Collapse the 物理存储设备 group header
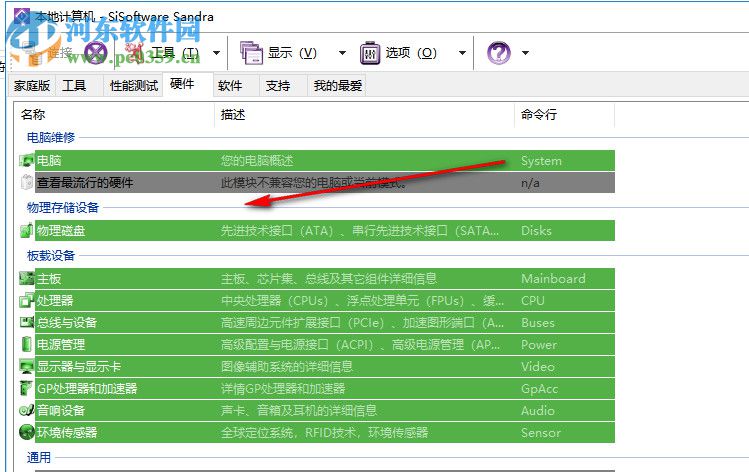 click(x=63, y=207)
